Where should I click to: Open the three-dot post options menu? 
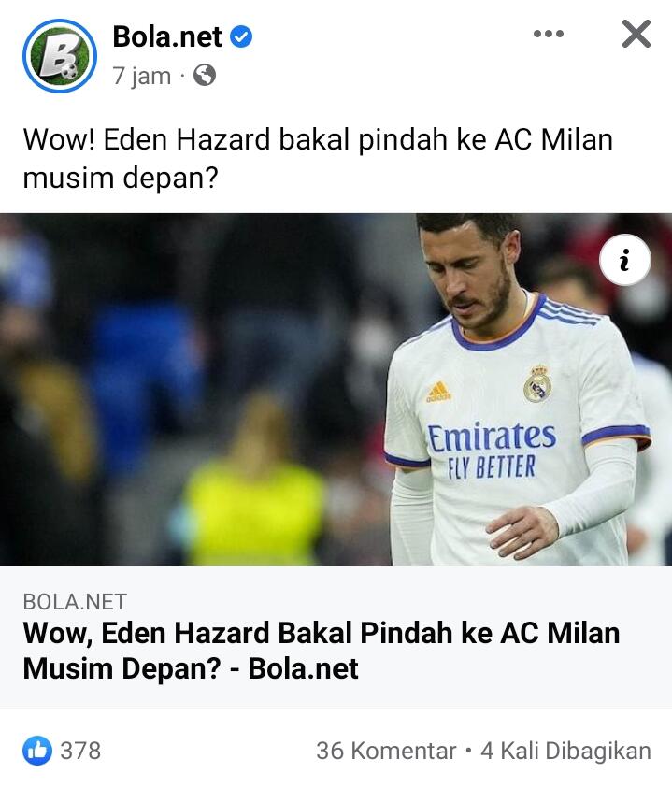549,34
